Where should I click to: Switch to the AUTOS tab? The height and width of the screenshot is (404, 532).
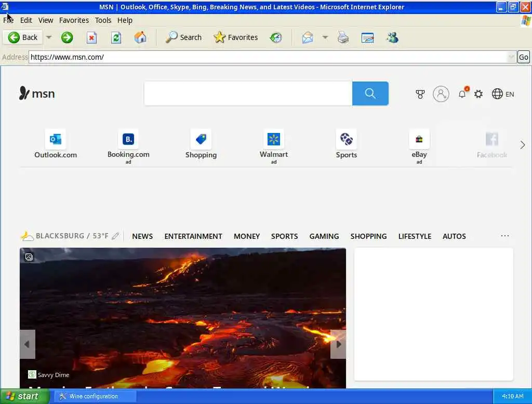click(x=454, y=236)
